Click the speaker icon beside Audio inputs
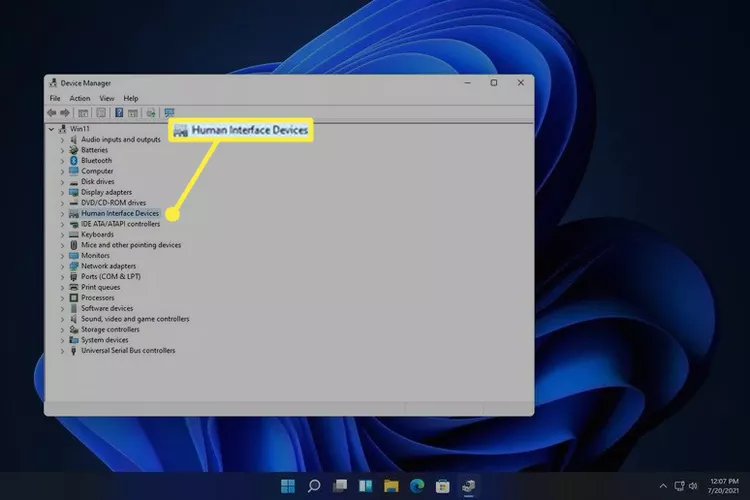 pos(74,140)
